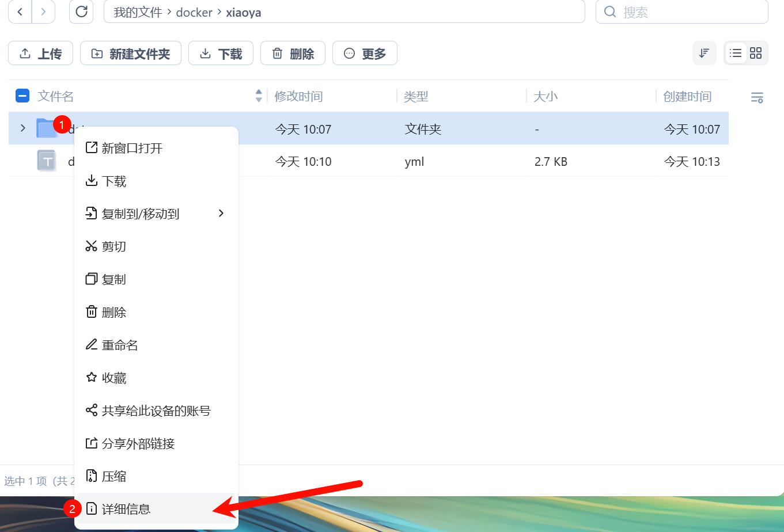
Task: Open the 更多 actions button
Action: 365,54
